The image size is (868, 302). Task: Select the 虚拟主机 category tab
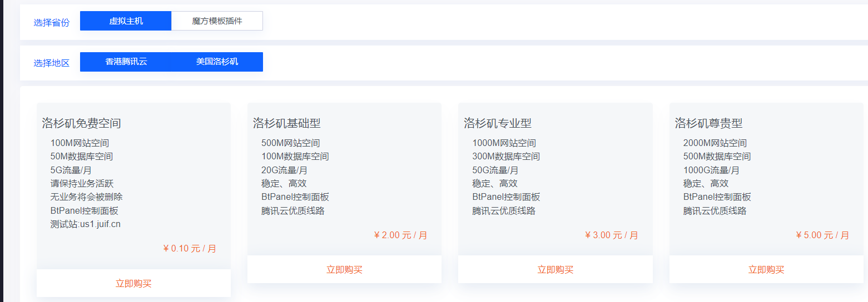click(x=126, y=21)
